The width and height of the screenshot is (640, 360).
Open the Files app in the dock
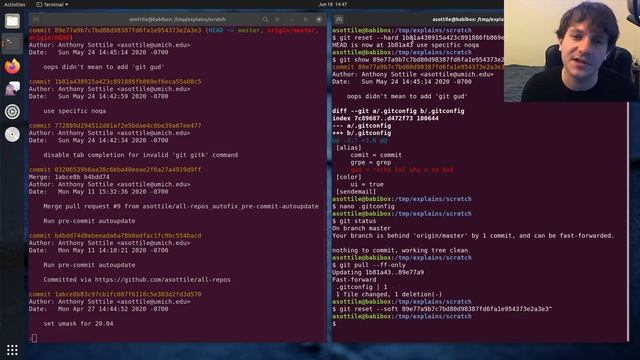tap(12, 21)
